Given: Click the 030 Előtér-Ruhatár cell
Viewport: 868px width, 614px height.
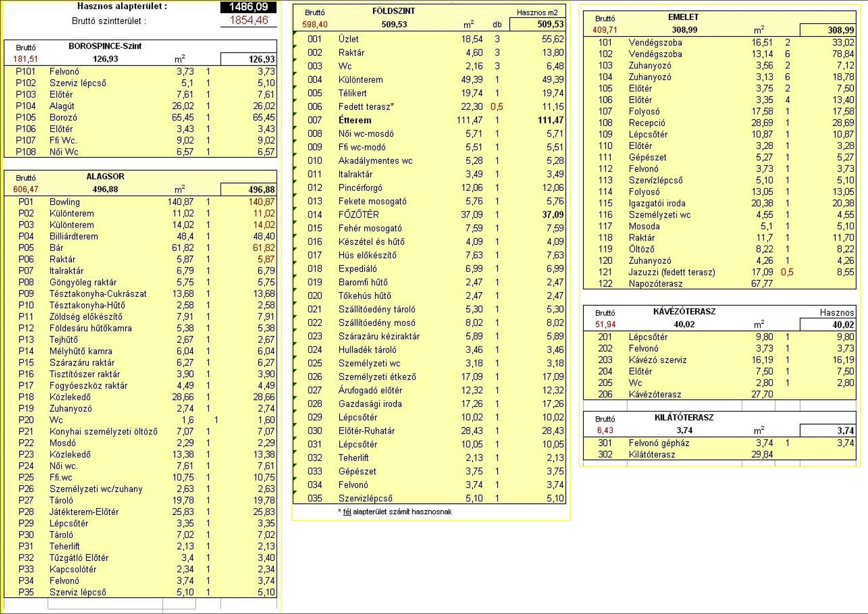Looking at the screenshot, I should coord(367,431).
